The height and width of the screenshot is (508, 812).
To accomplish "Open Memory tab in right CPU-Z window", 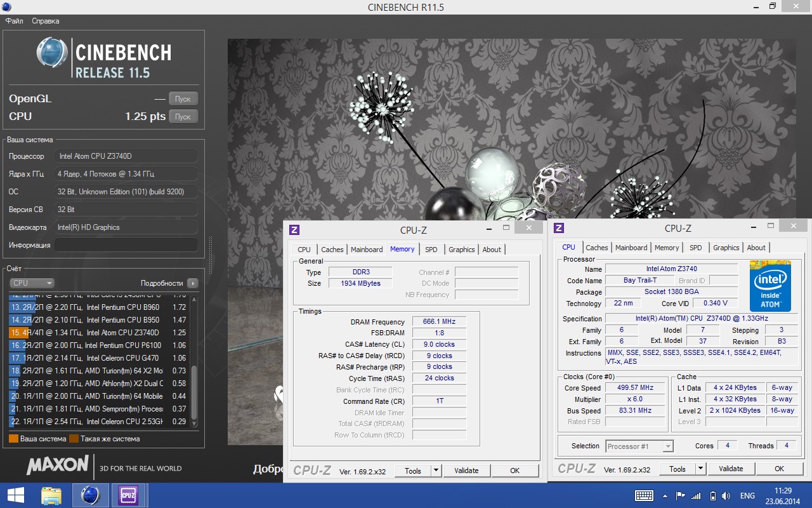I will (x=667, y=248).
